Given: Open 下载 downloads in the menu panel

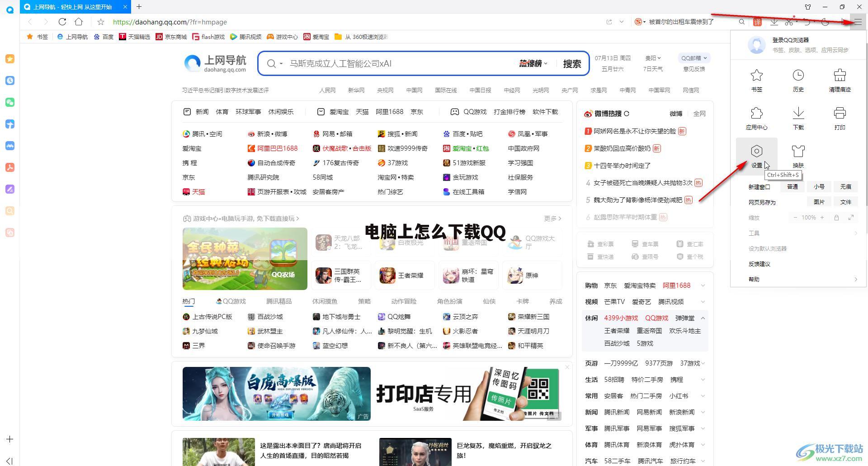Looking at the screenshot, I should [x=798, y=119].
